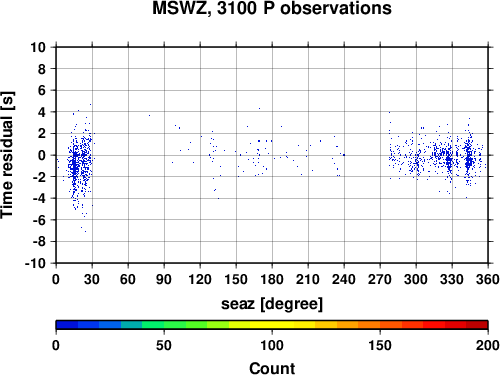
Task: Click the 'Time residual [s]' y-axis label
Action: pyautogui.click(x=7, y=155)
